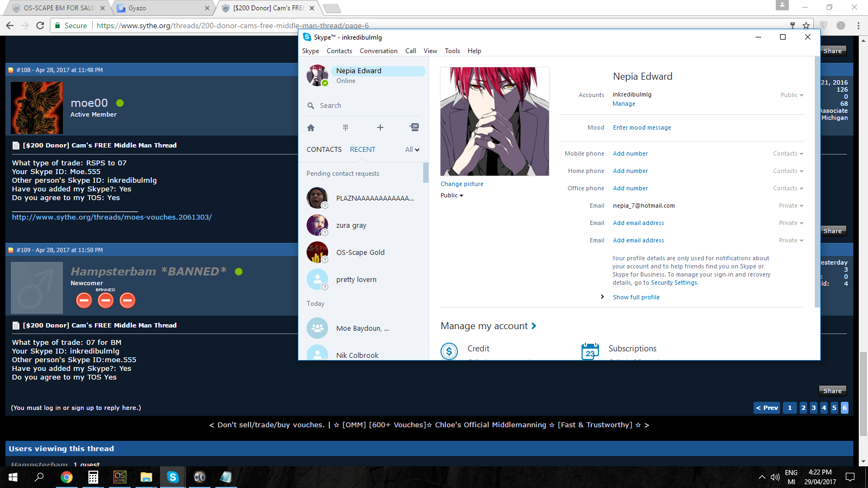Viewport: 868px width, 488px height.
Task: Open Office phone Contacts visibility dropdown
Action: click(x=788, y=188)
